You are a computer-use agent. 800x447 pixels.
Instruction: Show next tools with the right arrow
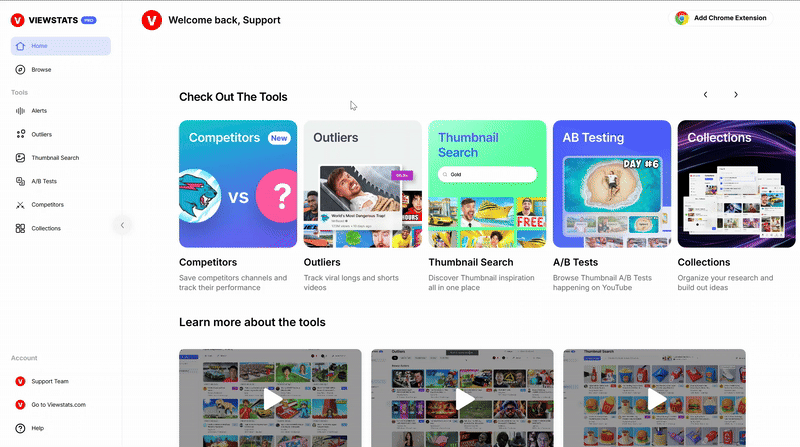point(736,94)
